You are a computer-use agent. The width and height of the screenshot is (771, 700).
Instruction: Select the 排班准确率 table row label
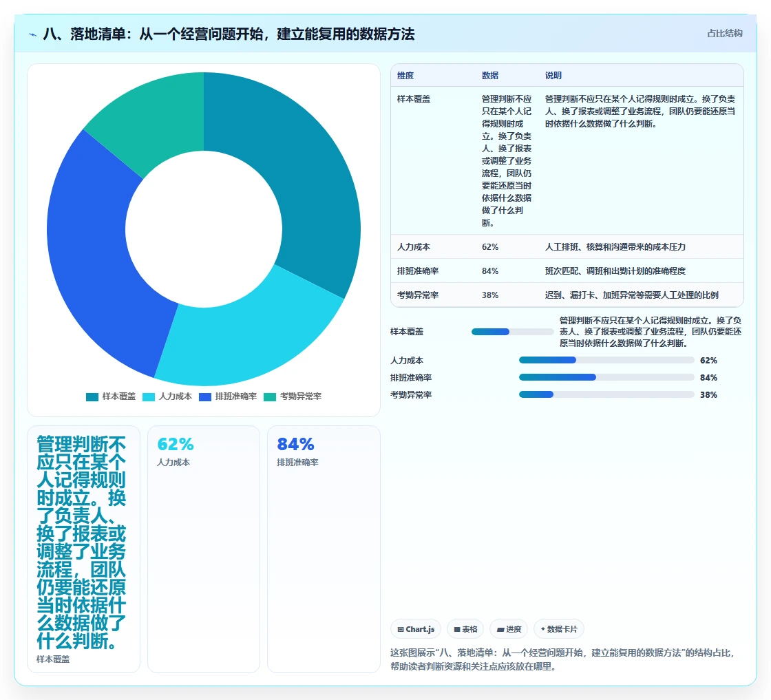[417, 271]
